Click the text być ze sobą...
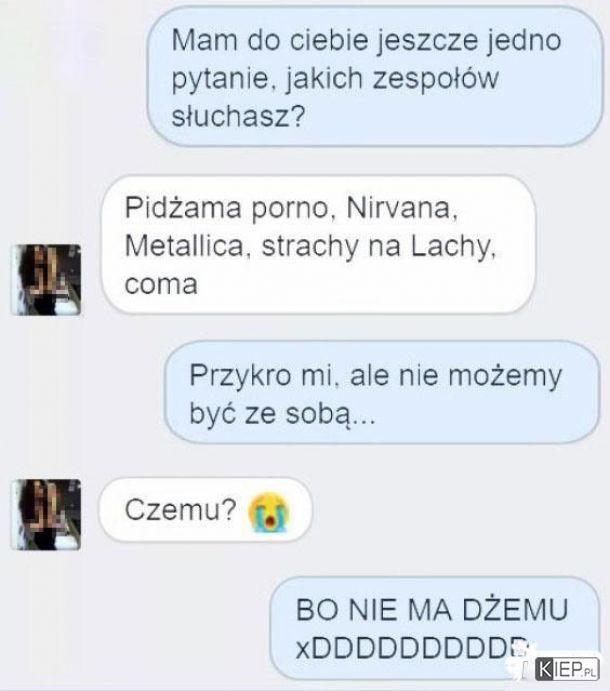The width and height of the screenshot is (610, 691). pyautogui.click(x=282, y=414)
